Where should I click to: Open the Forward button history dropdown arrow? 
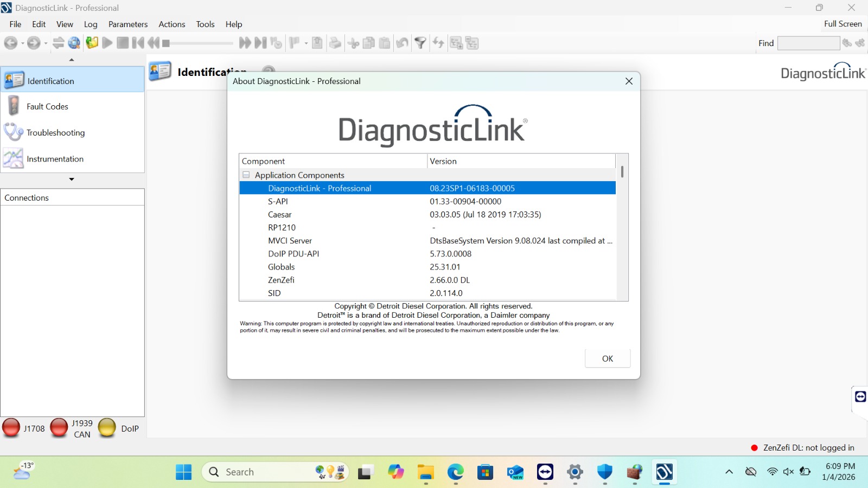(46, 43)
